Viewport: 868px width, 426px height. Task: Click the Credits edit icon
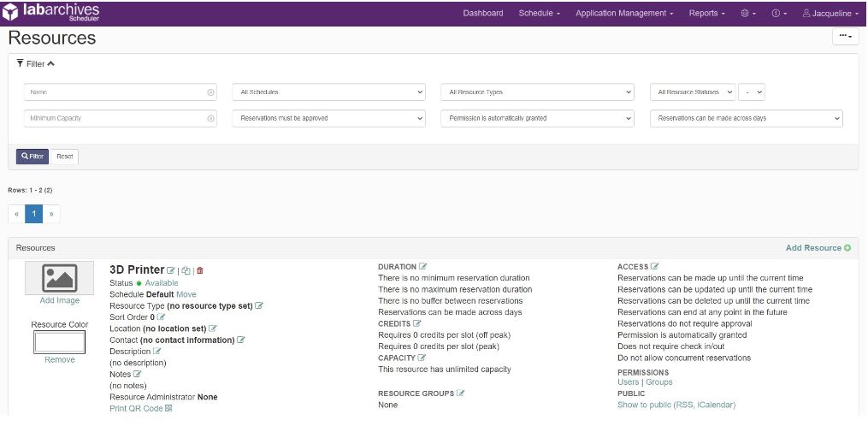(417, 323)
